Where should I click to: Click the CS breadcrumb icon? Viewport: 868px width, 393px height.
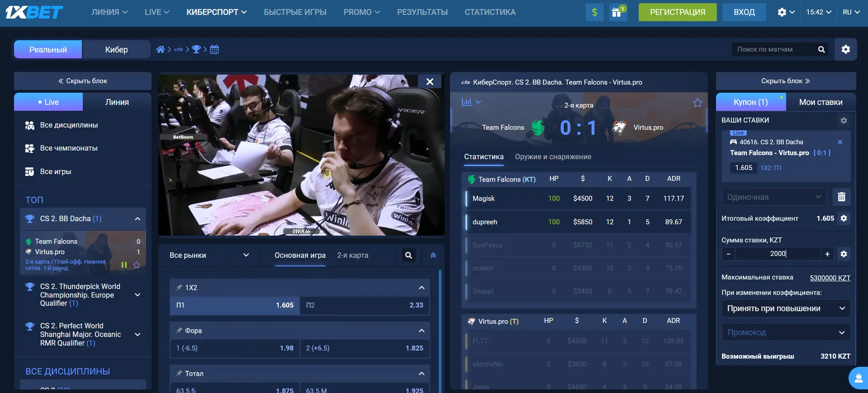pyautogui.click(x=178, y=49)
